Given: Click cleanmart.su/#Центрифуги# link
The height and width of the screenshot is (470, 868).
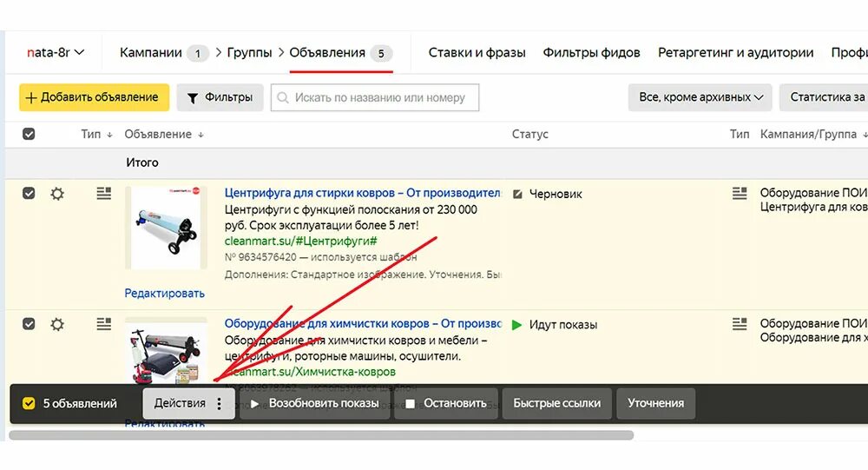Looking at the screenshot, I should 300,242.
